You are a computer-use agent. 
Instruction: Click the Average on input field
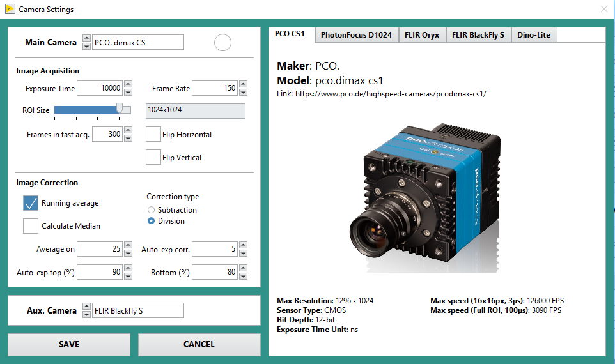(x=100, y=249)
